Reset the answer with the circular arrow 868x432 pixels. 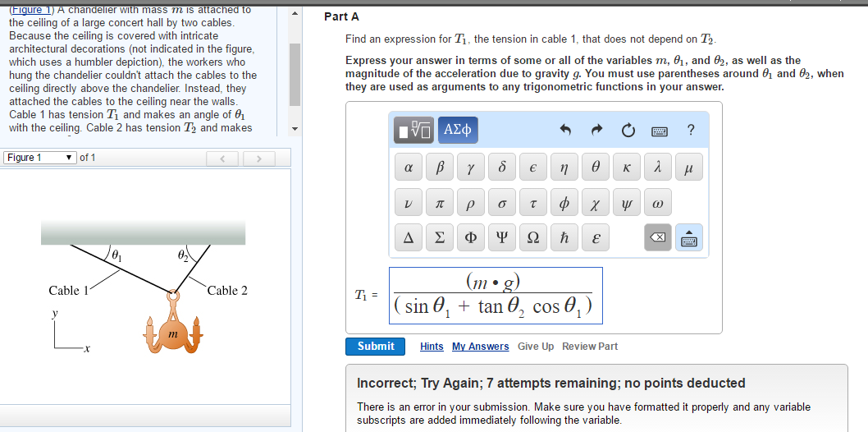pos(628,130)
